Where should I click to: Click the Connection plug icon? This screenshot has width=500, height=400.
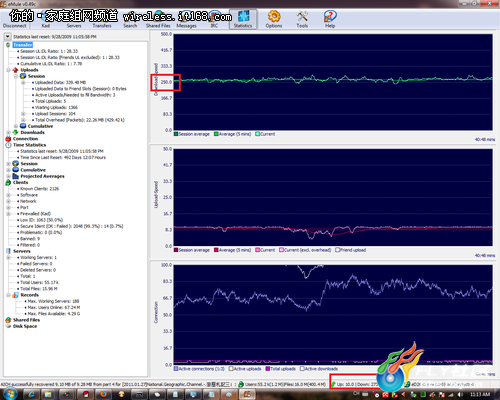point(8,139)
